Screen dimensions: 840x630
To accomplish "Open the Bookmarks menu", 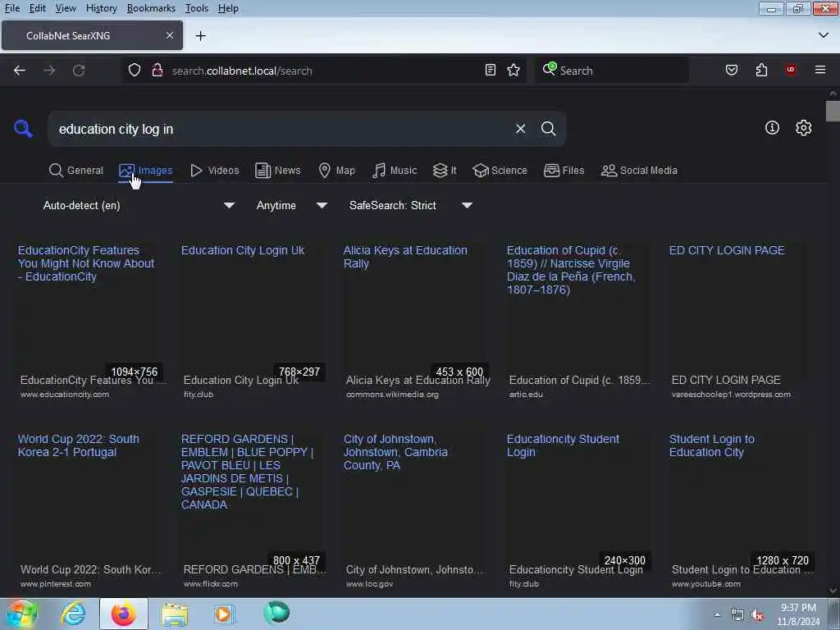I will [151, 8].
